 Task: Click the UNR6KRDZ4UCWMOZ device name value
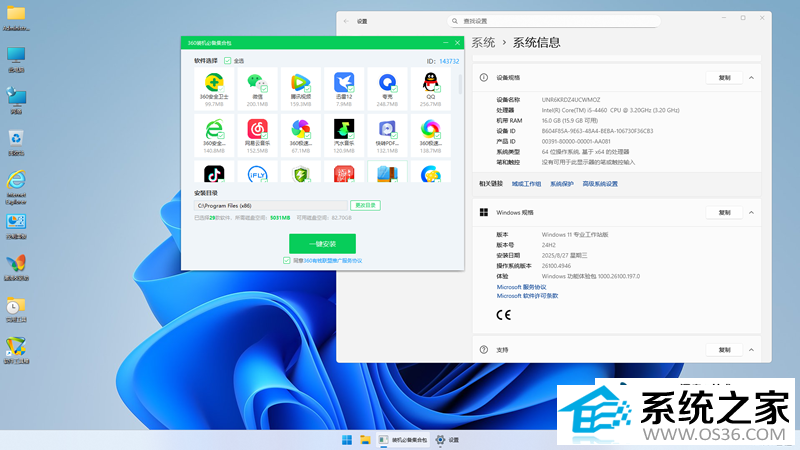[x=571, y=100]
